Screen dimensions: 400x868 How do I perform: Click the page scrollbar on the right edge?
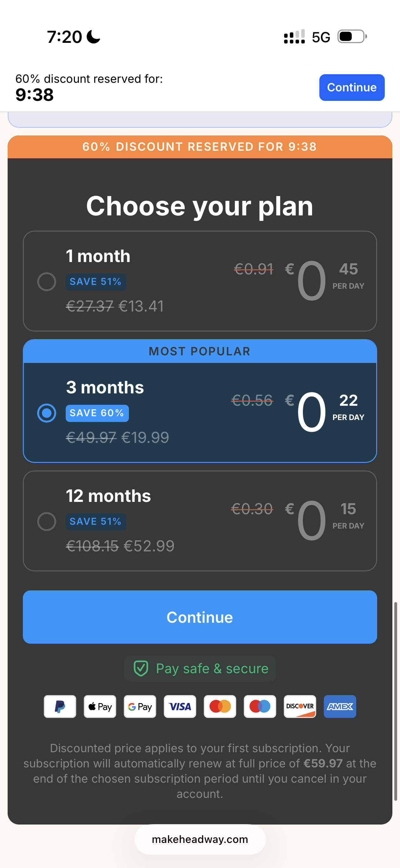tap(396, 701)
